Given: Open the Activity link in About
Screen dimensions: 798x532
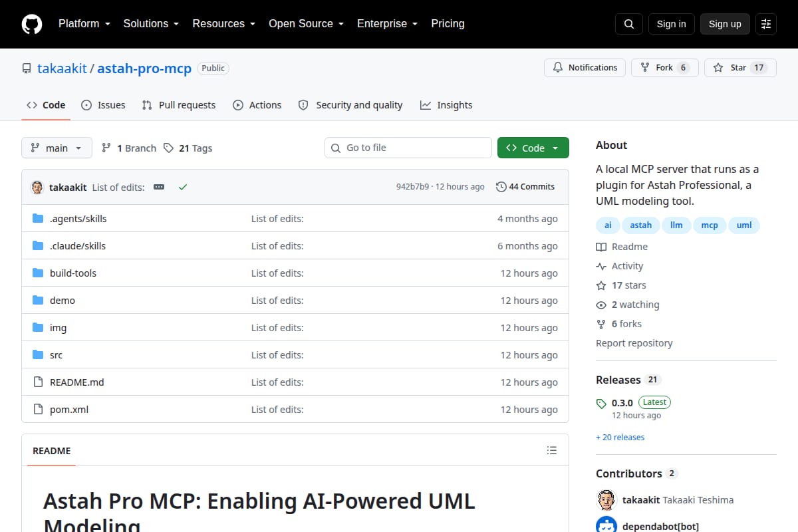Looking at the screenshot, I should coord(620,266).
